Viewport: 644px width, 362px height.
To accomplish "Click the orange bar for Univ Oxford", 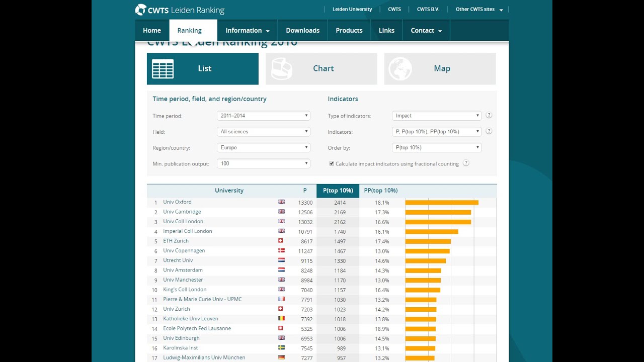I will [x=442, y=203].
